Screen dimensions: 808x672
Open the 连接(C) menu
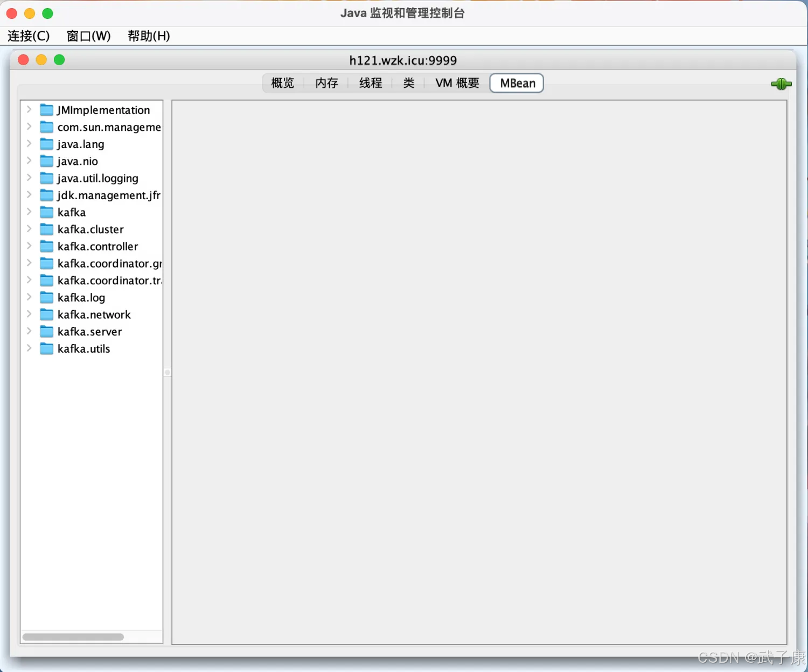click(x=29, y=36)
